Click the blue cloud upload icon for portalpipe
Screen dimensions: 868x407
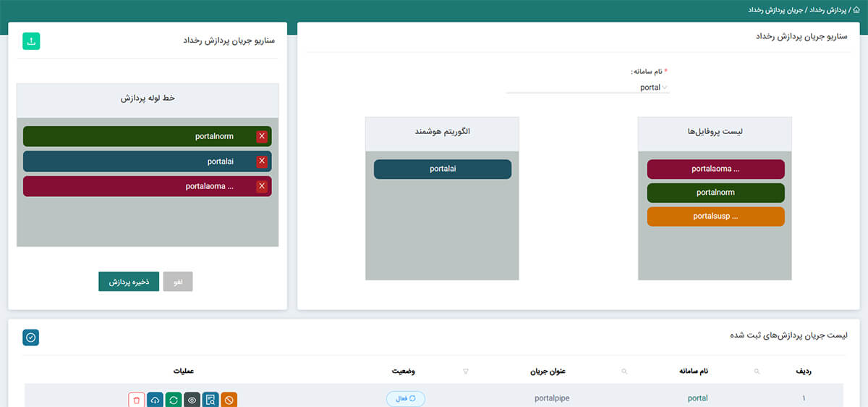[x=156, y=400]
